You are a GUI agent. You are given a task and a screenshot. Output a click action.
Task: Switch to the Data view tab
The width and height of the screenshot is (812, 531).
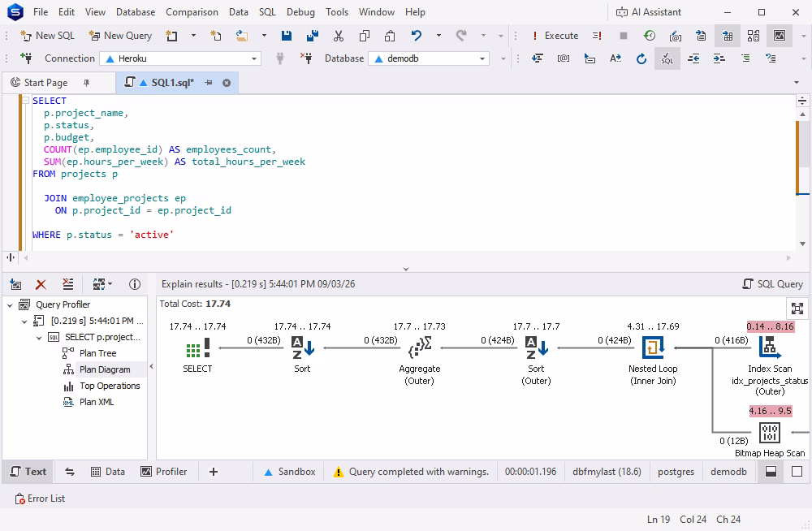pyautogui.click(x=108, y=472)
